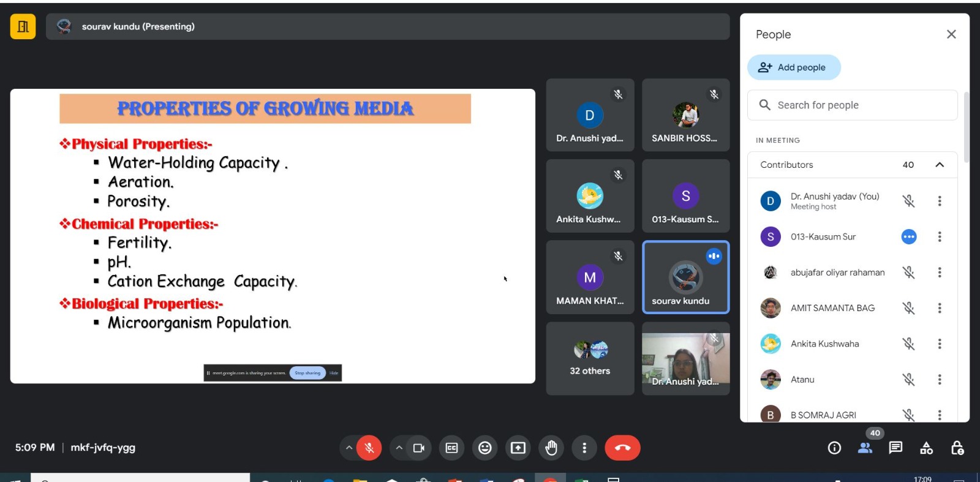The image size is (980, 482).
Task: Toggle closed captions
Action: 452,448
